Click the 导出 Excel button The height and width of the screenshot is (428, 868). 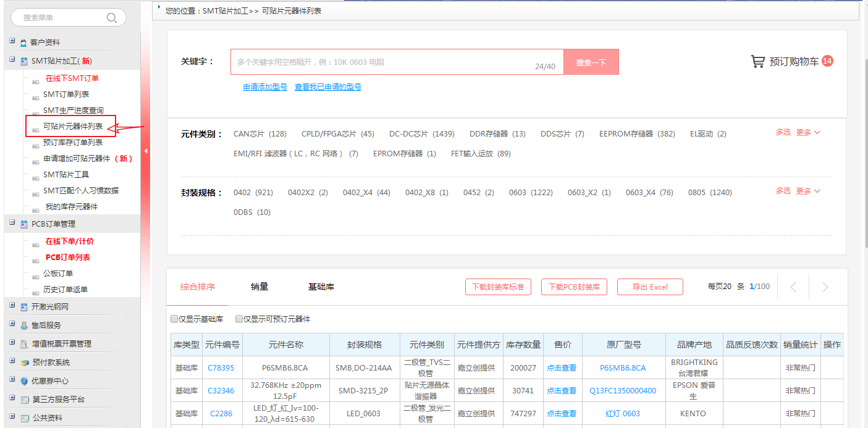(x=650, y=287)
